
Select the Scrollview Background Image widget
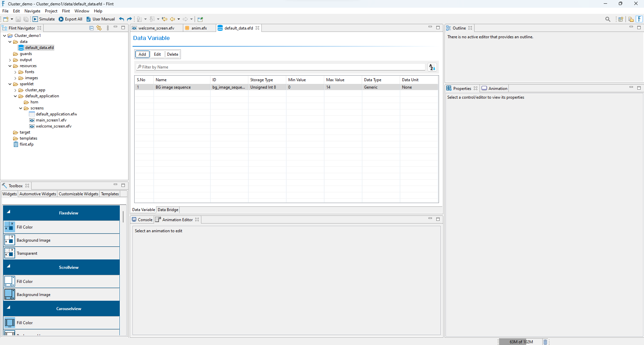pos(33,294)
